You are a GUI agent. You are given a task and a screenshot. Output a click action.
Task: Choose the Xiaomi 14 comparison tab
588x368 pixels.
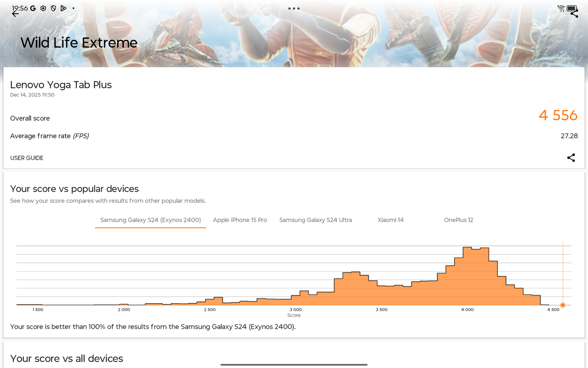(390, 220)
